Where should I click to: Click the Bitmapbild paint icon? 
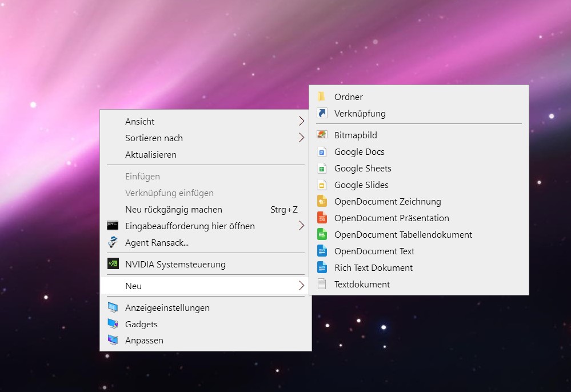322,135
